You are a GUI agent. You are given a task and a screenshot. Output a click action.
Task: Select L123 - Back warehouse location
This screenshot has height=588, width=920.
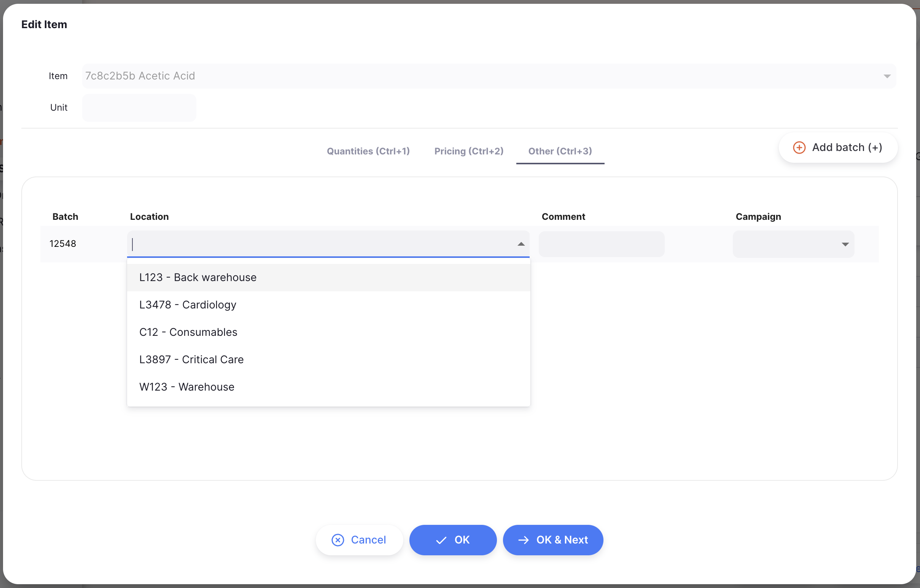tap(329, 278)
